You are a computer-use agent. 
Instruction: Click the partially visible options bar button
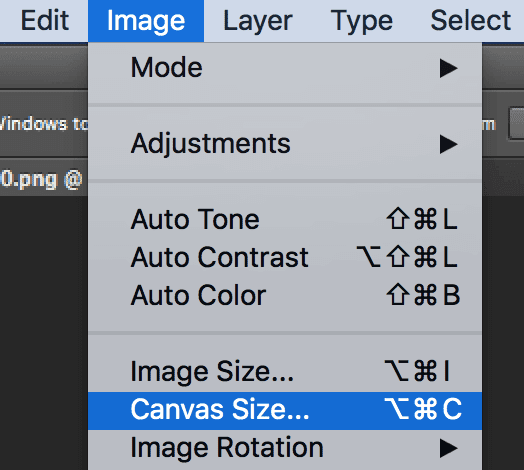[x=516, y=123]
